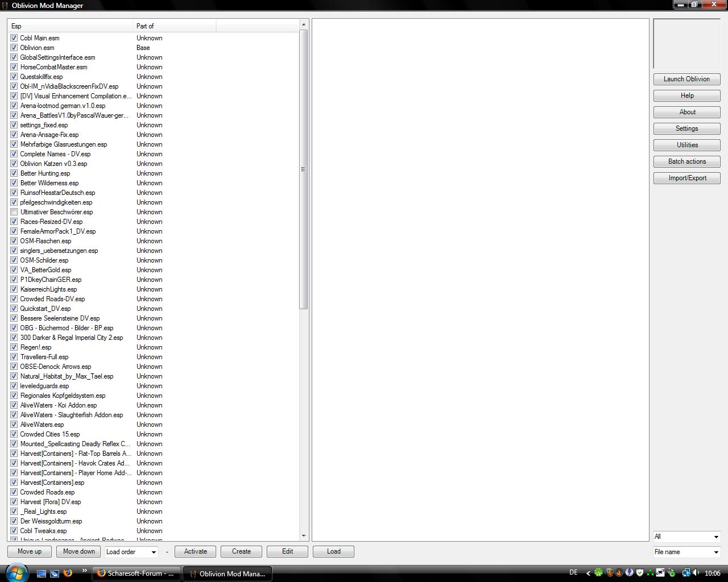Click the mod list vertical scrollbar thumb
728x582 pixels.
point(303,169)
